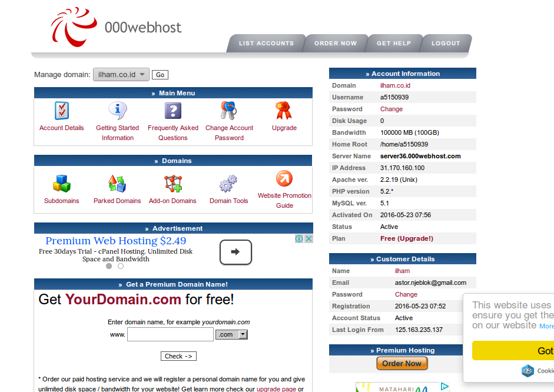
Task: Open the List Accounts tab
Action: [x=266, y=44]
